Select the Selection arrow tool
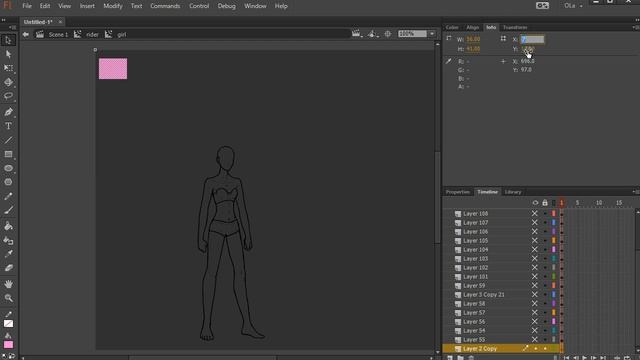The image size is (640, 360). (8, 40)
